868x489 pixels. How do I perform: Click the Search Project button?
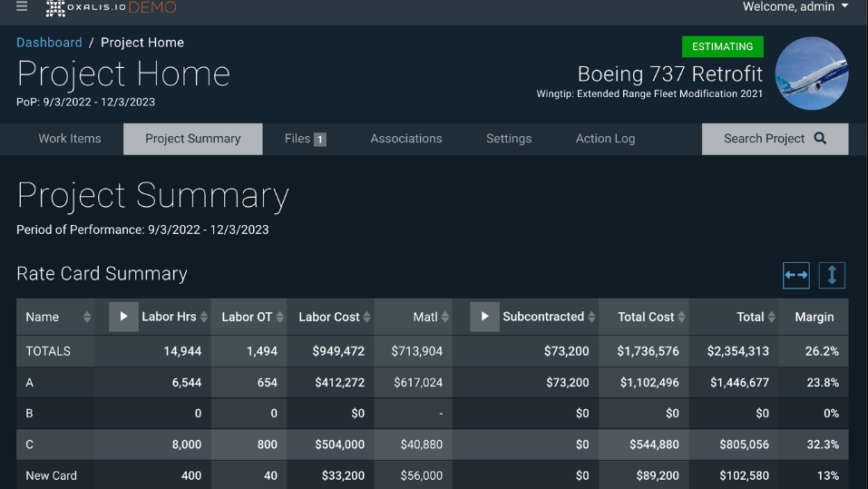coord(775,139)
